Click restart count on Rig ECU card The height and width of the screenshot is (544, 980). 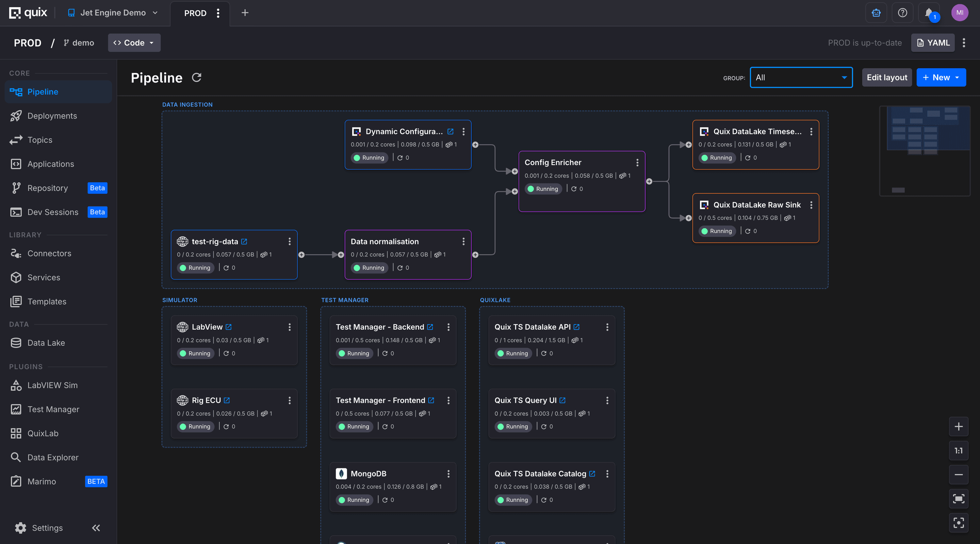pyautogui.click(x=229, y=427)
